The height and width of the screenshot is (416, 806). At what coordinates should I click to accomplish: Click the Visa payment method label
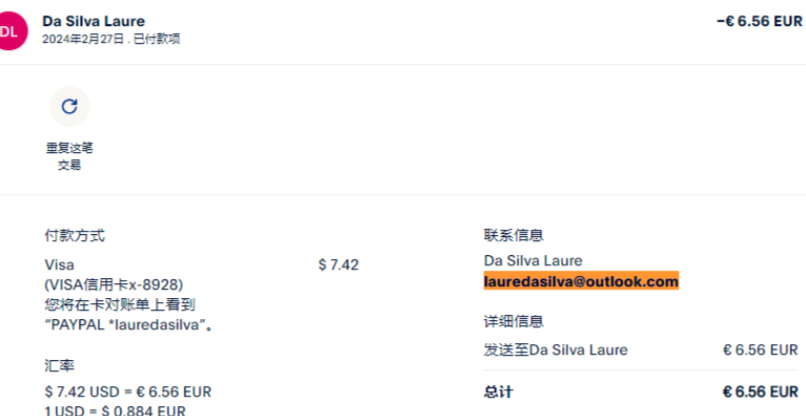coord(59,265)
